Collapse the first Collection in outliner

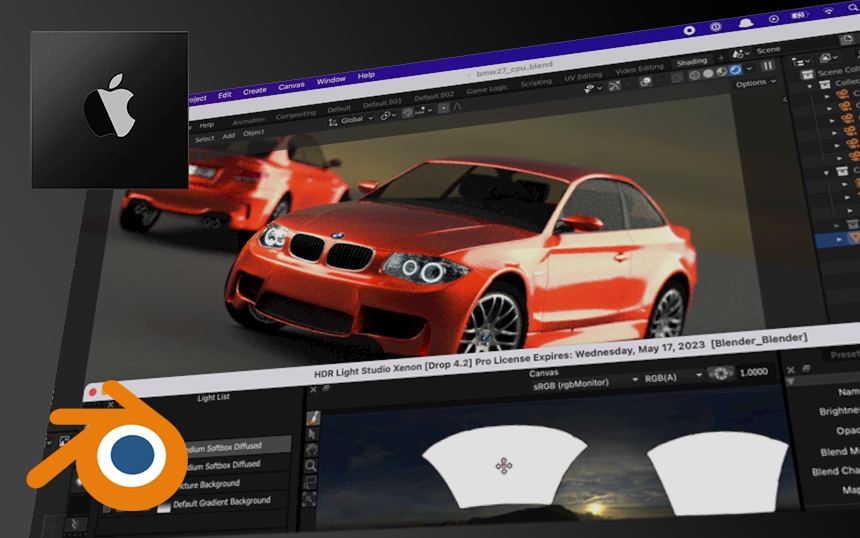coord(809,87)
